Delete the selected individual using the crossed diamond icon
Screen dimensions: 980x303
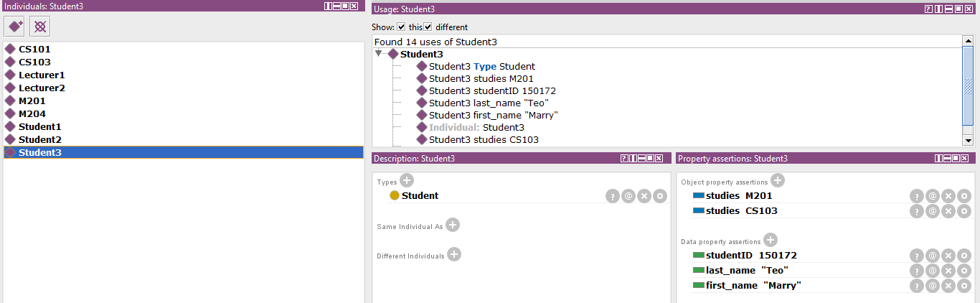click(40, 27)
